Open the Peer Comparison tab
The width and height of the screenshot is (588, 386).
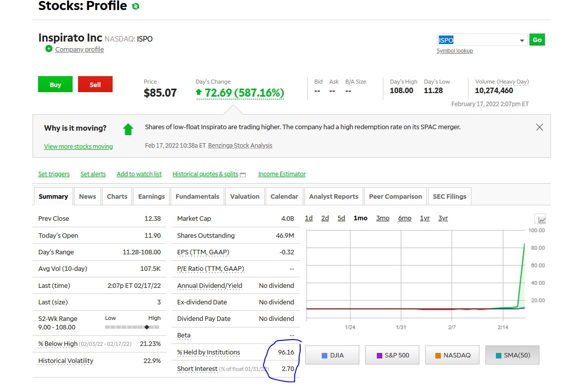tap(396, 197)
